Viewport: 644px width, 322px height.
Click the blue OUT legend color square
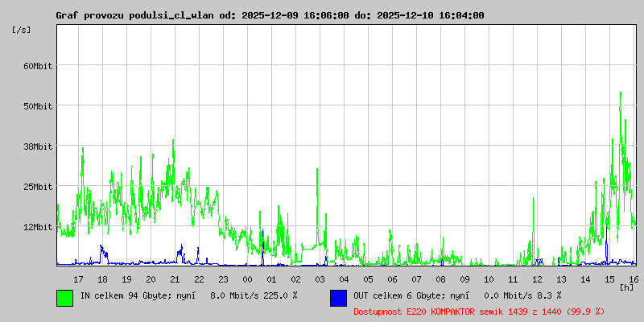pos(338,297)
